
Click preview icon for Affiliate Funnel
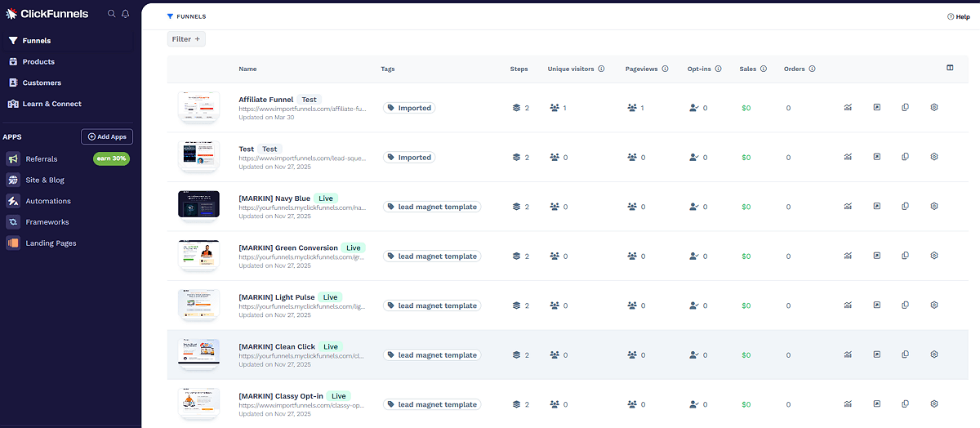pos(876,107)
